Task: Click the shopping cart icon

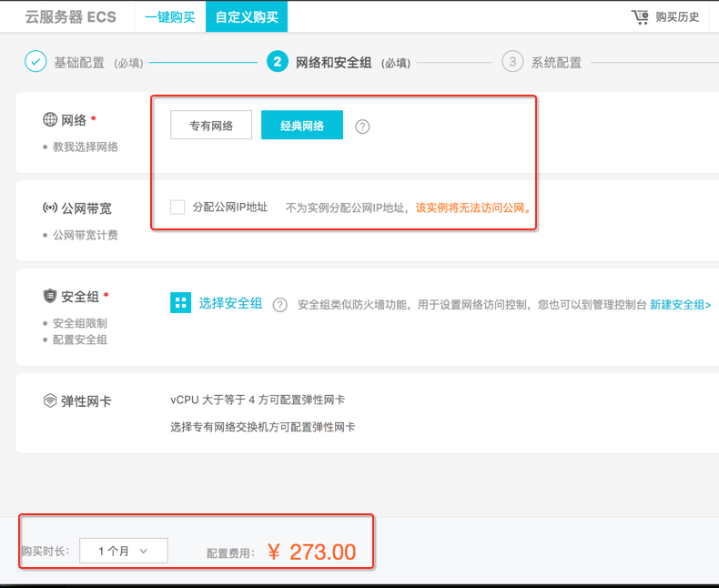Action: coord(640,17)
